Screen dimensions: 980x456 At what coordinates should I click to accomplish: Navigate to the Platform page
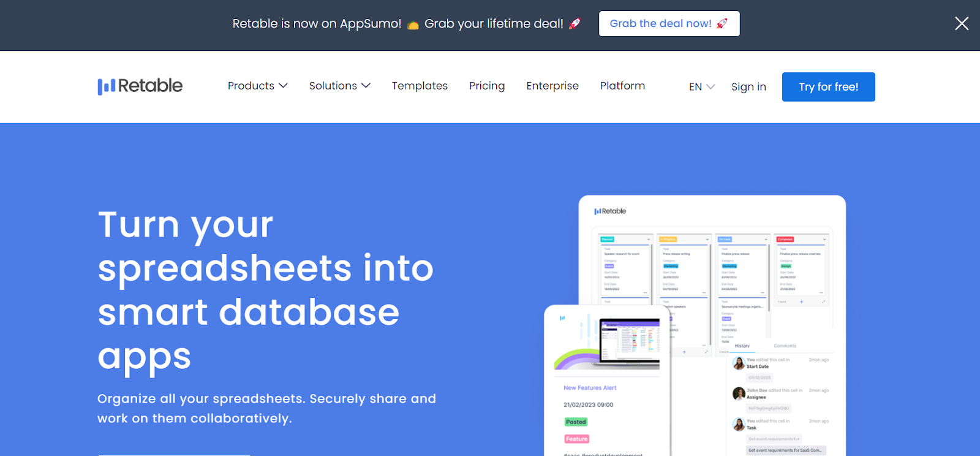[x=622, y=86]
